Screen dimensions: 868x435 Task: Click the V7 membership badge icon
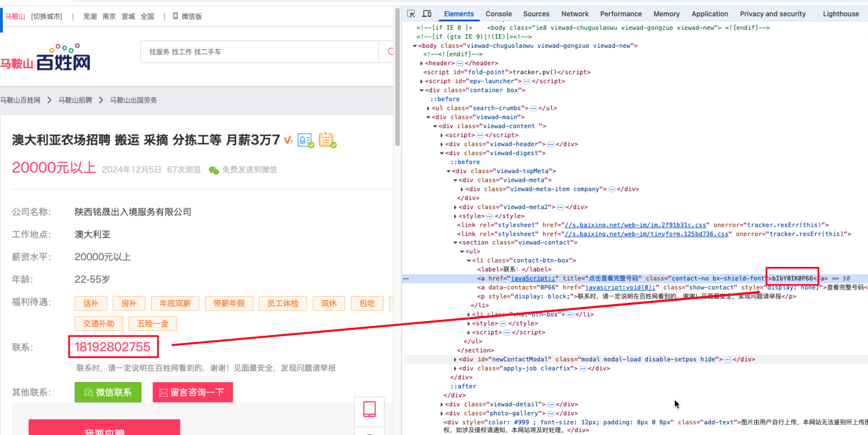click(288, 140)
